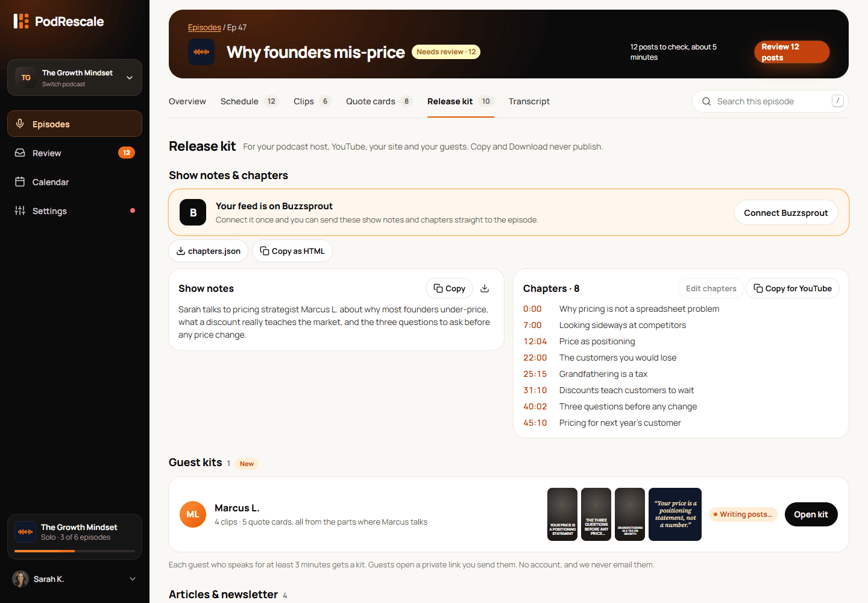
Task: Click Edit chapters button
Action: pos(711,288)
